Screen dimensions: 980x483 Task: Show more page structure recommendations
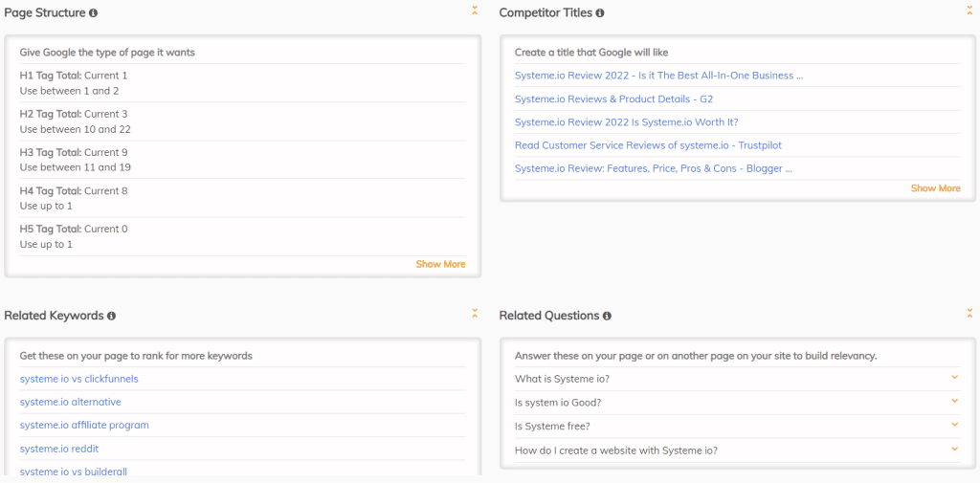click(x=440, y=264)
